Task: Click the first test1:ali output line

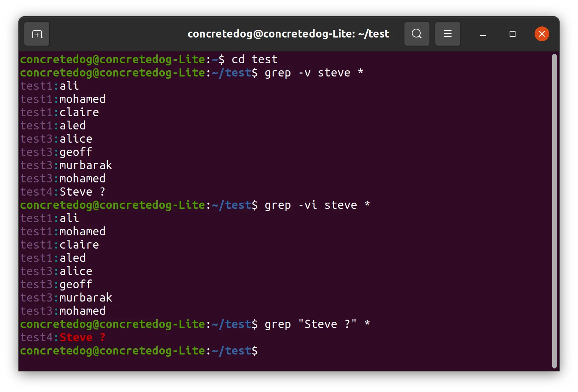Action: click(x=50, y=86)
